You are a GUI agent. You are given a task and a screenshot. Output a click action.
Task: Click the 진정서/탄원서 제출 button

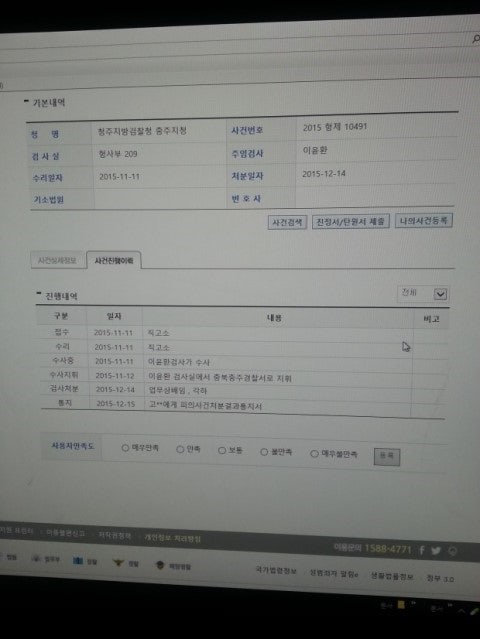click(x=350, y=222)
